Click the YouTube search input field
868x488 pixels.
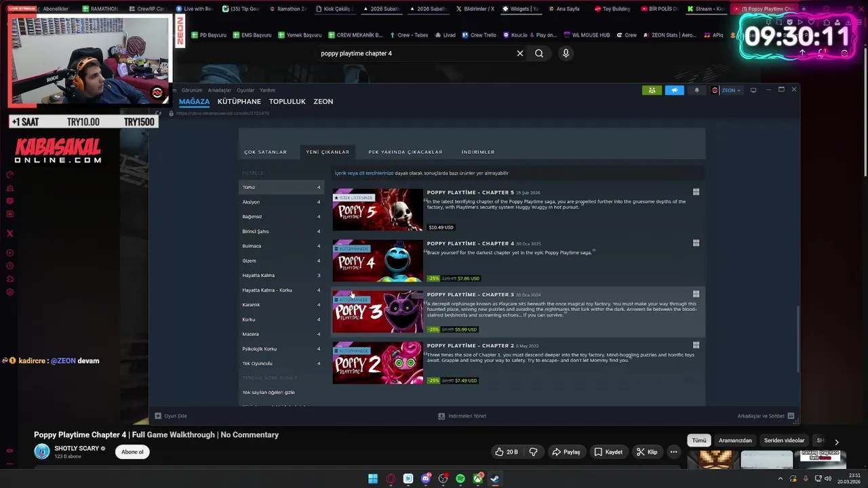tap(414, 54)
